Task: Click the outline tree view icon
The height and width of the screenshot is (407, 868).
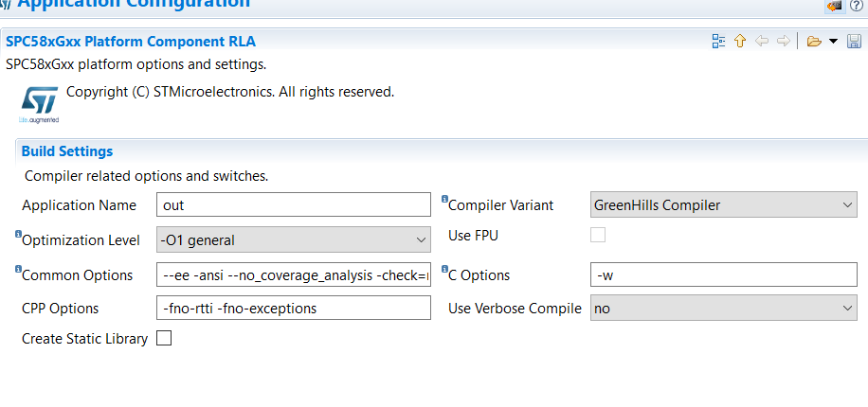Action: click(x=718, y=41)
